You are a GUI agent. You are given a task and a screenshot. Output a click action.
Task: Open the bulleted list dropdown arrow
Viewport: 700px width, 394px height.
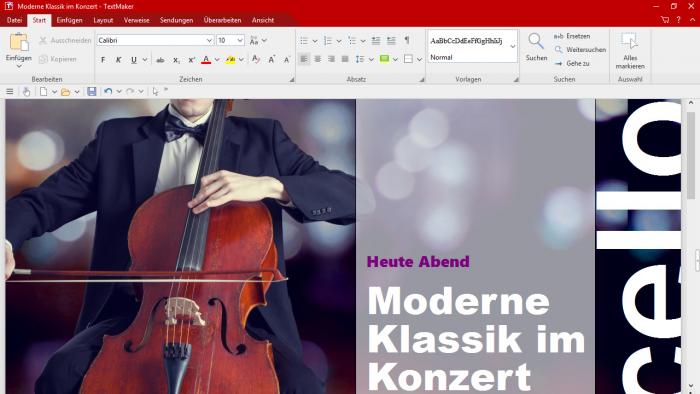[315, 41]
